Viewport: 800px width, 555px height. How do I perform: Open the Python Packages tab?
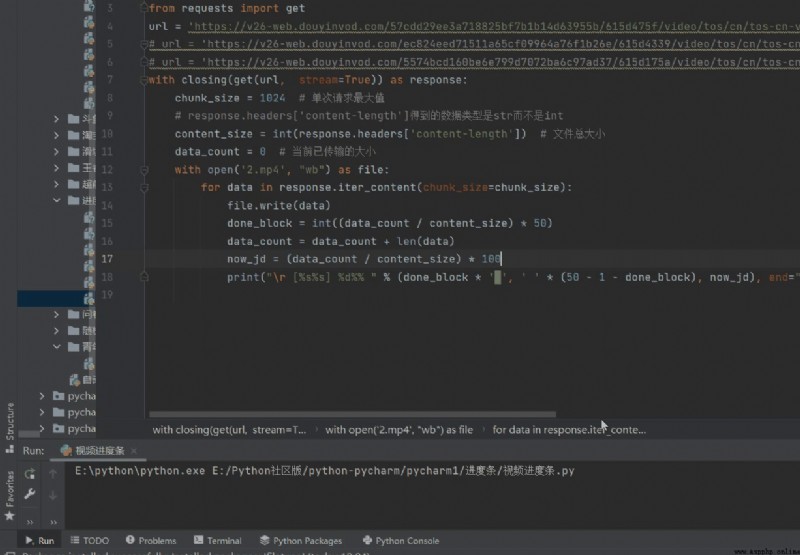pos(301,540)
